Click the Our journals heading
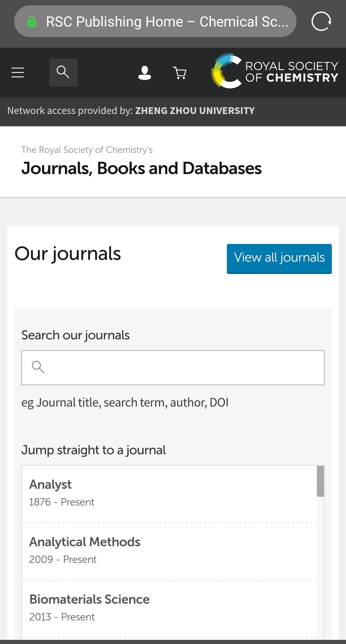This screenshot has height=644, width=346. [68, 254]
